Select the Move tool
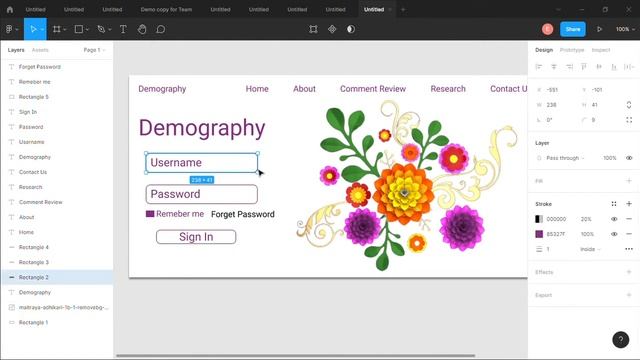 (33, 29)
